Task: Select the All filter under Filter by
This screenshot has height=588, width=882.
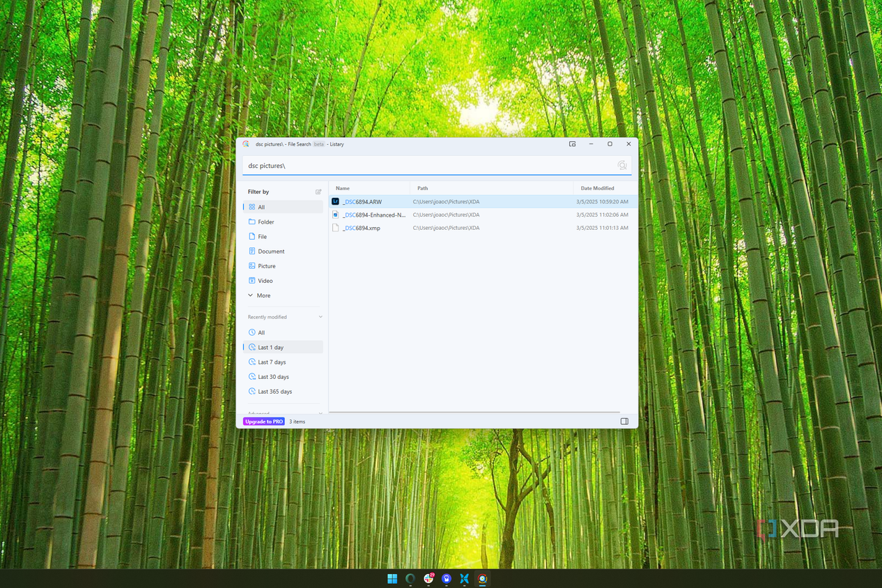Action: click(x=283, y=207)
